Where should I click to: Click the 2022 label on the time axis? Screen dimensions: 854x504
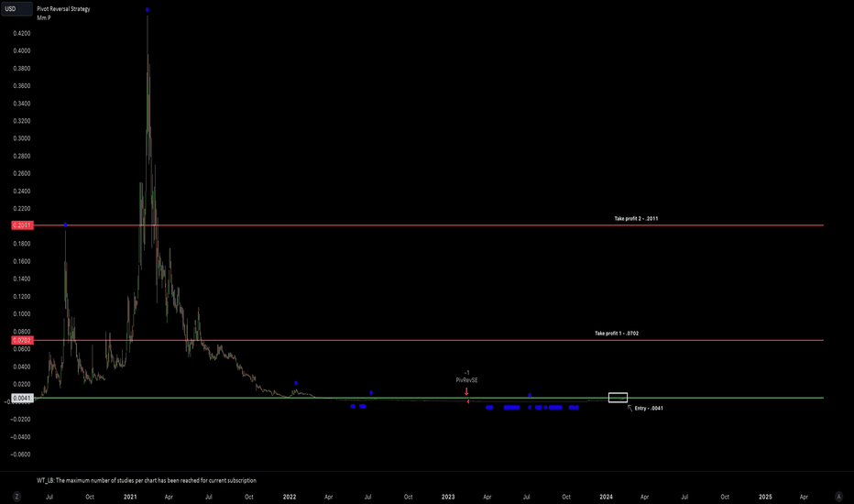[x=290, y=497]
